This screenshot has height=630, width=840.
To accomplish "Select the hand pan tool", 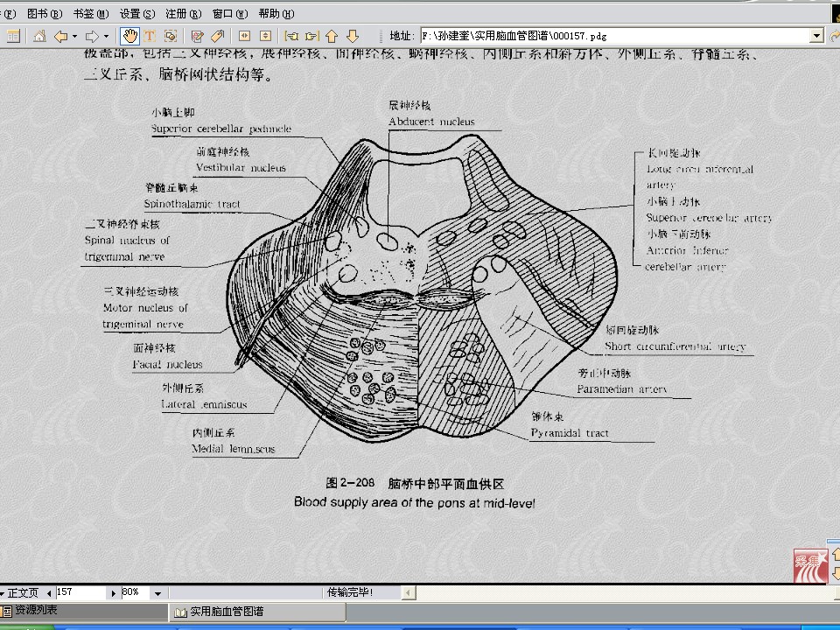I will coord(129,36).
